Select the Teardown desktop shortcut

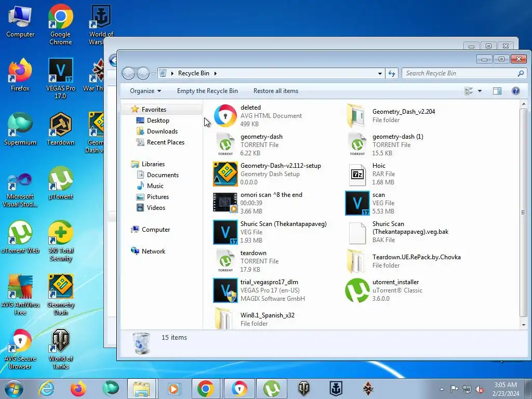[x=61, y=129]
